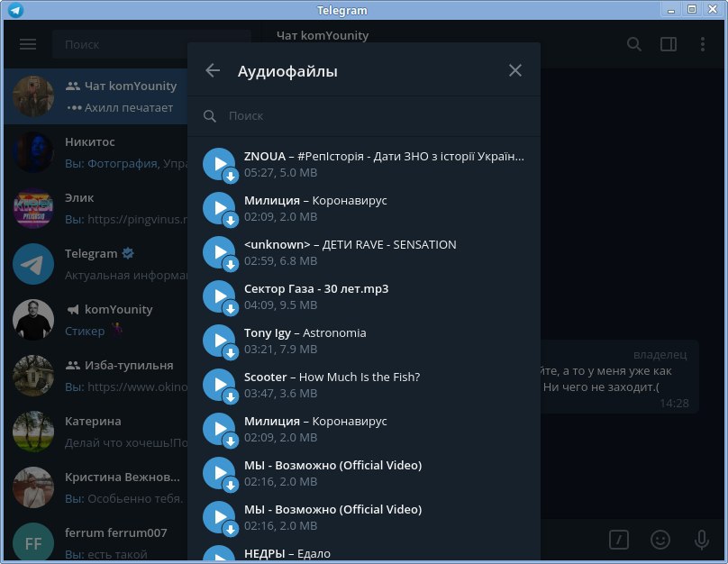Click the Telegram logo avatar in chat list
Screen dimensions: 728x564
[x=33, y=264]
